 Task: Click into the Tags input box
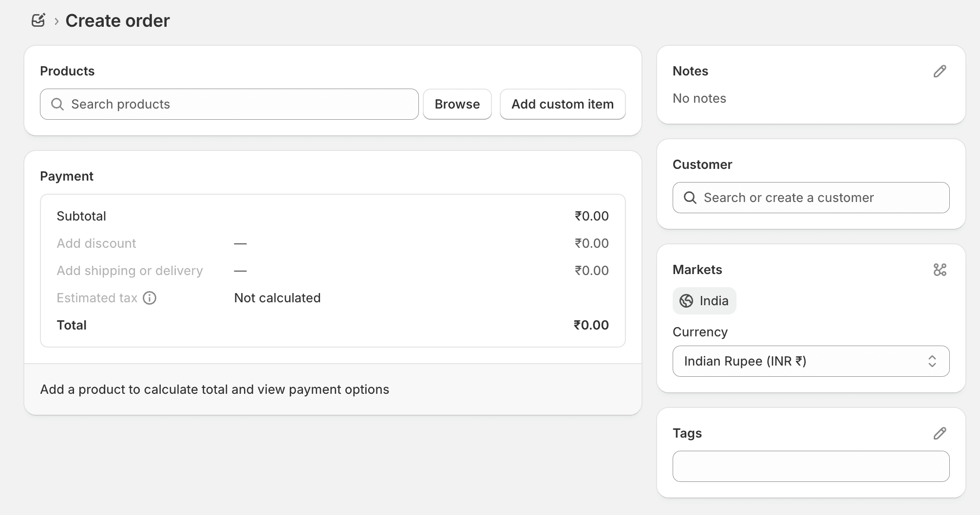tap(811, 466)
